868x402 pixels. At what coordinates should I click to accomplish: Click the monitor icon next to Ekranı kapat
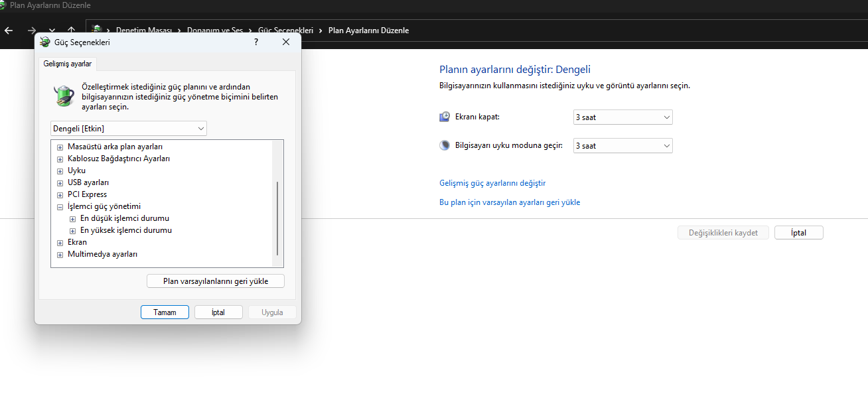coord(445,117)
